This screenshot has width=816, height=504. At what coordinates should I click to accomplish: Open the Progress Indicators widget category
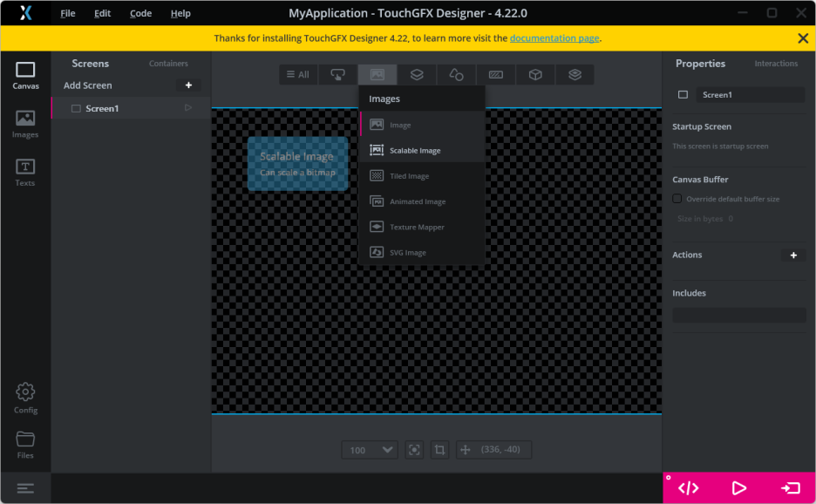click(496, 74)
